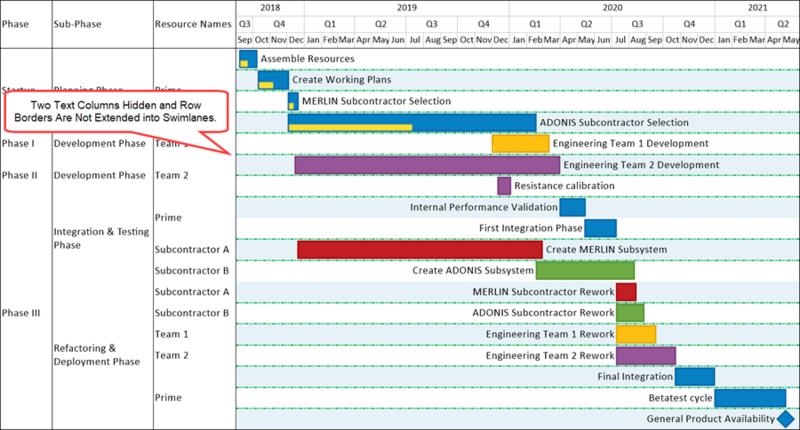
Task: Select the Internal Performance Validation bar
Action: (x=572, y=207)
